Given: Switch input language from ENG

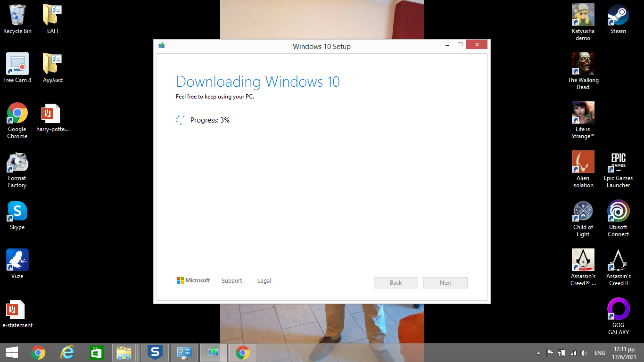Looking at the screenshot, I should pyautogui.click(x=600, y=353).
